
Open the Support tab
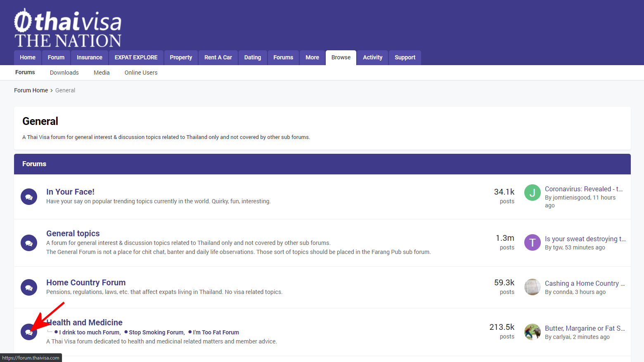click(x=405, y=58)
